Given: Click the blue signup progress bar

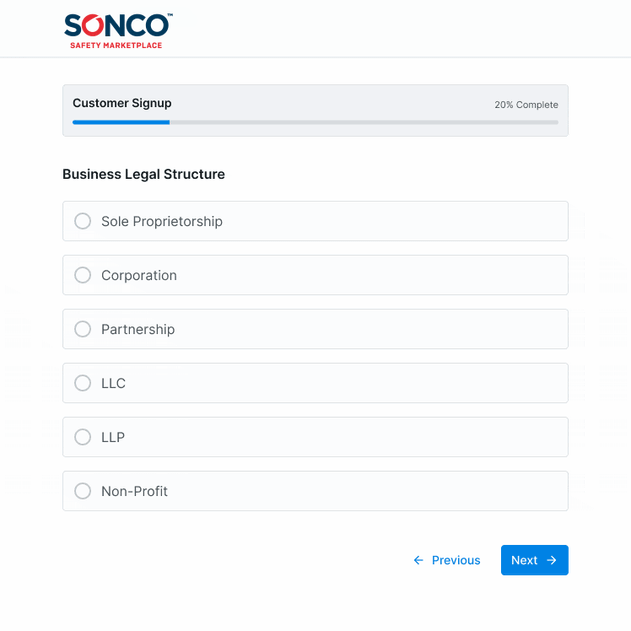Looking at the screenshot, I should click(121, 122).
